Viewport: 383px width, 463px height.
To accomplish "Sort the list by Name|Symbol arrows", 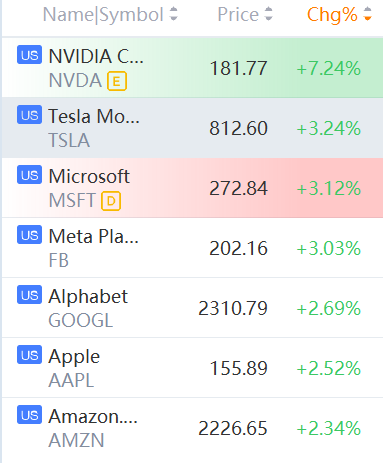I will 173,14.
